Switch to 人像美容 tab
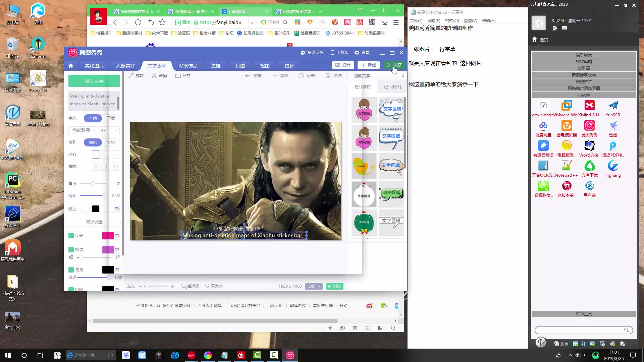 pos(125,66)
